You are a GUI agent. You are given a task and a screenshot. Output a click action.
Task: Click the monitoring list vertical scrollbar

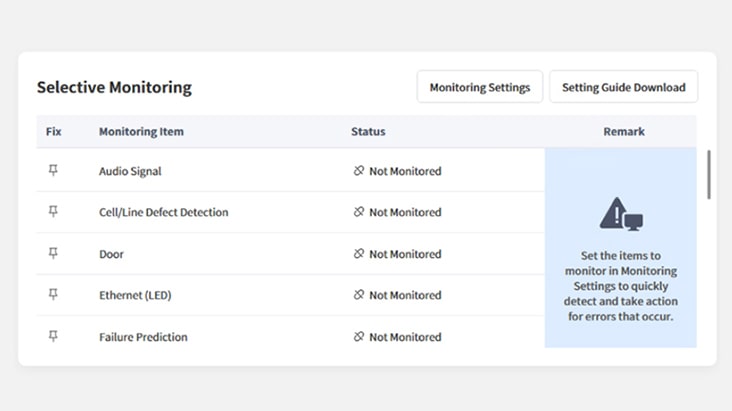709,175
